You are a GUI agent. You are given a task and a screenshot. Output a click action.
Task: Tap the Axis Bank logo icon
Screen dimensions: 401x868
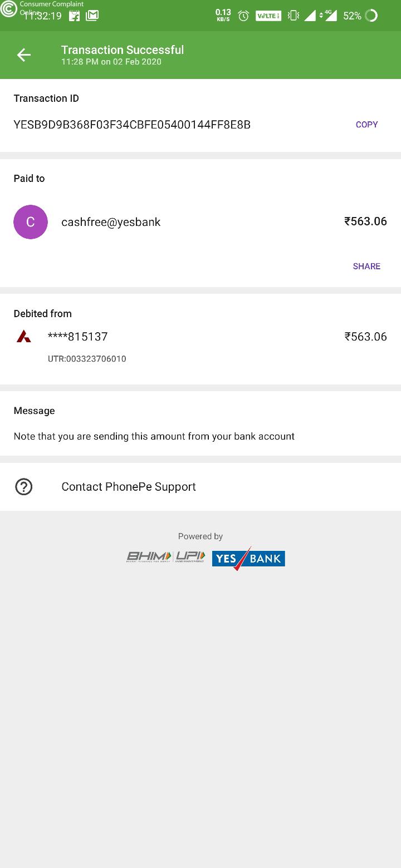23,336
